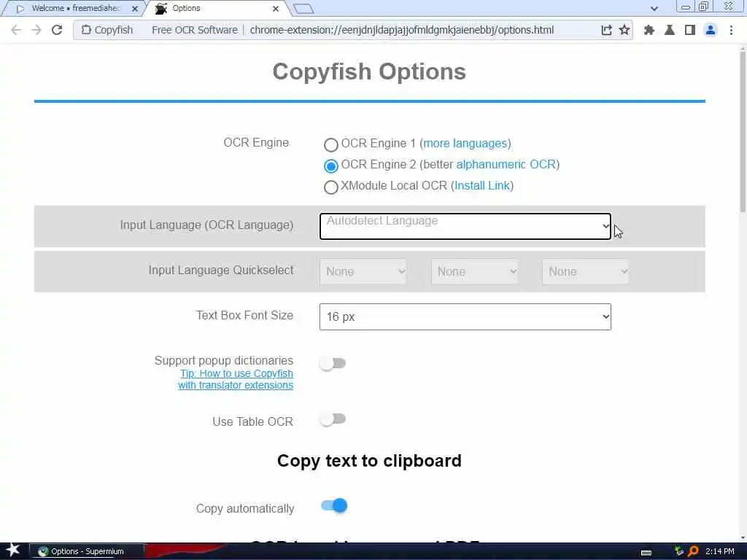Select XModule Local OCR radio button

[x=331, y=187]
